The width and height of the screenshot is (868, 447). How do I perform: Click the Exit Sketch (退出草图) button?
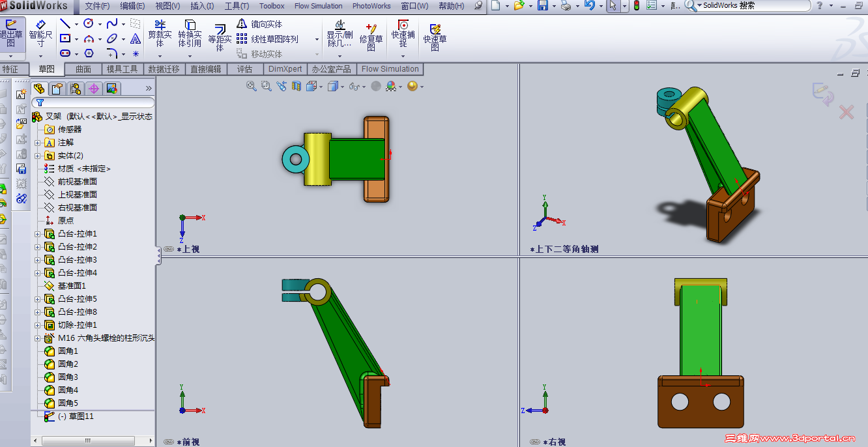[11, 33]
